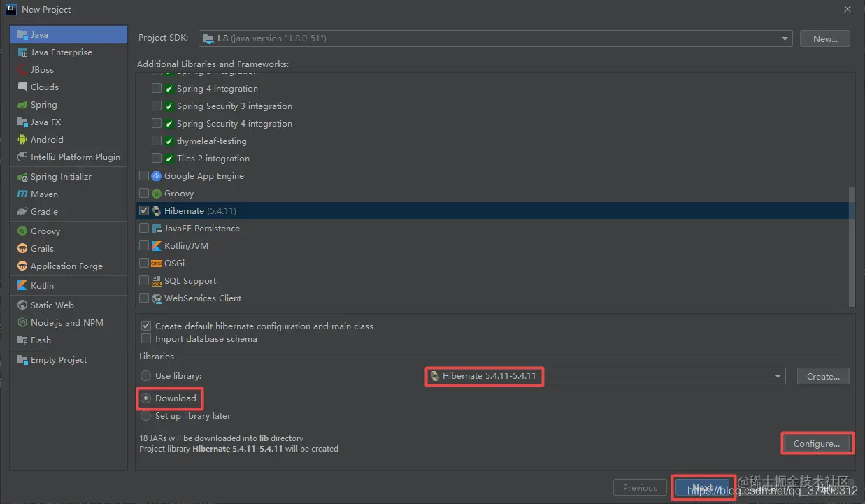The width and height of the screenshot is (865, 504).
Task: Enable the Tiles 2 integration checkbox
Action: [x=157, y=158]
